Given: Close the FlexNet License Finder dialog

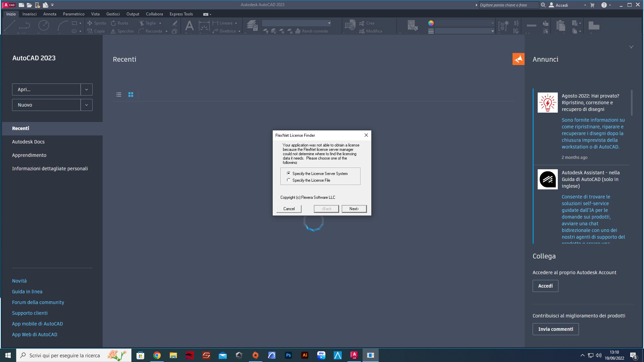Looking at the screenshot, I should click(x=366, y=135).
